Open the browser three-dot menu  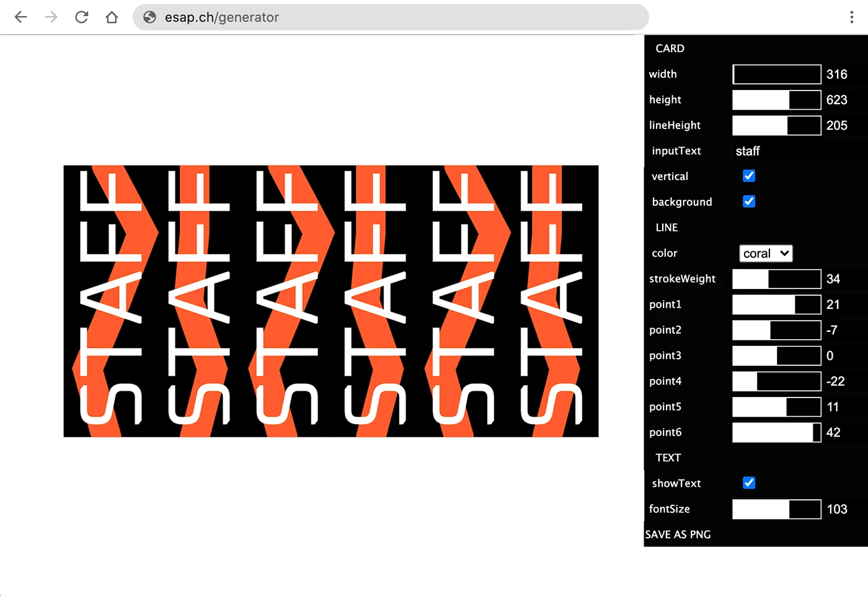pos(851,17)
